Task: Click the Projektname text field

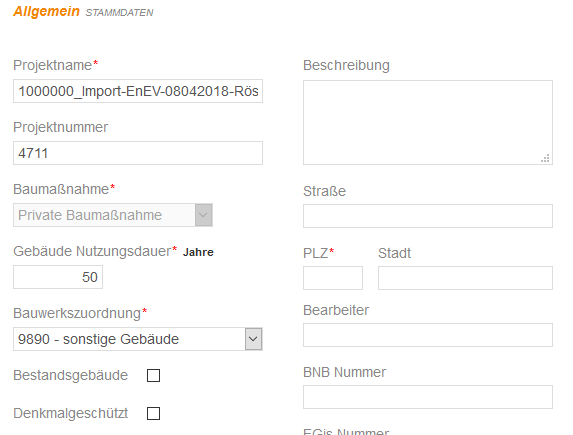Action: pyautogui.click(x=138, y=91)
